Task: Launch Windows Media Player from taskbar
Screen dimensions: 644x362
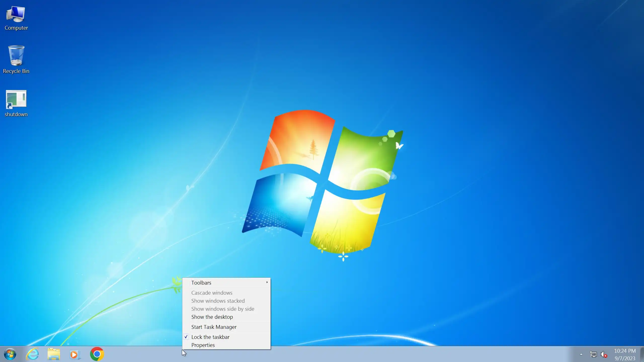Action: [x=75, y=354]
